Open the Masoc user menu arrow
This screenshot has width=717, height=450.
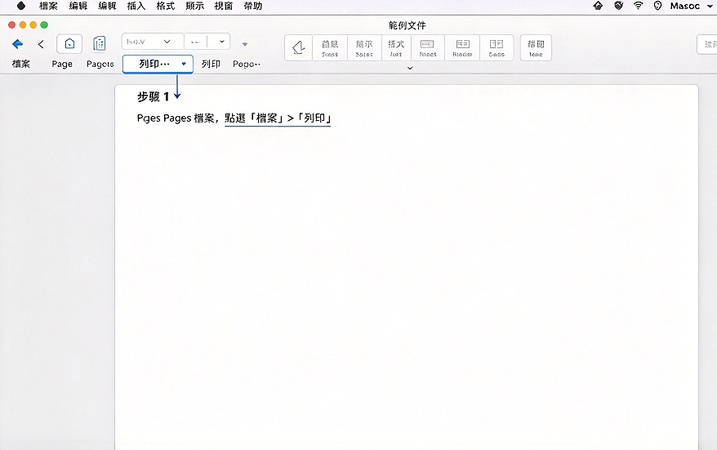710,6
